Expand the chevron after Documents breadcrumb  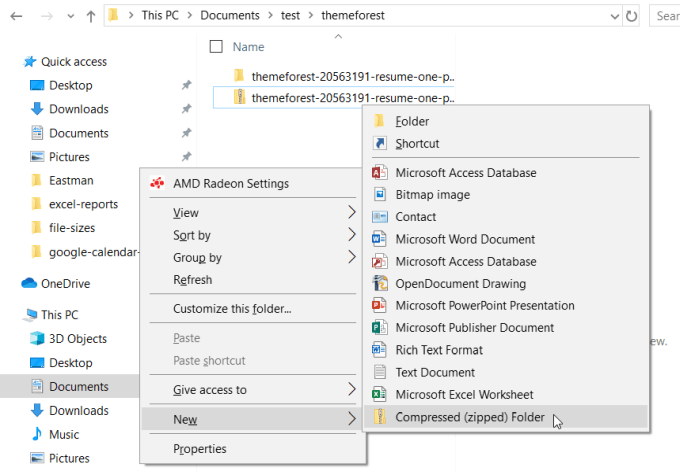(x=271, y=16)
